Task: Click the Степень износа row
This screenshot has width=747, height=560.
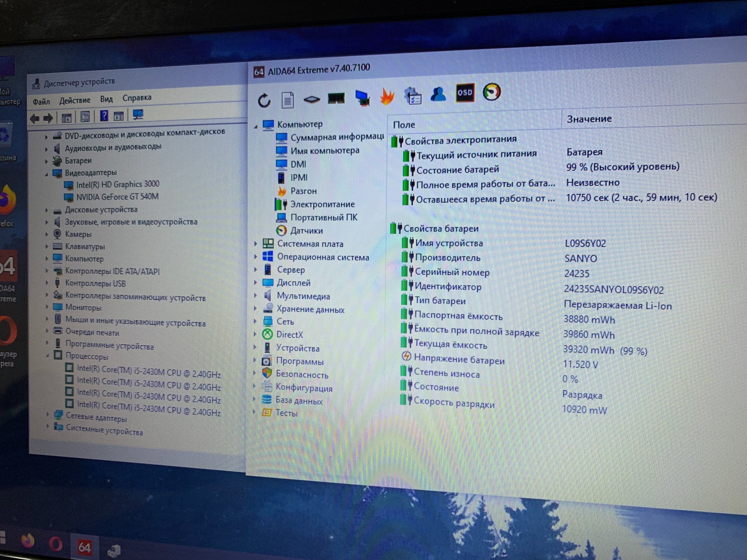Action: click(x=446, y=373)
